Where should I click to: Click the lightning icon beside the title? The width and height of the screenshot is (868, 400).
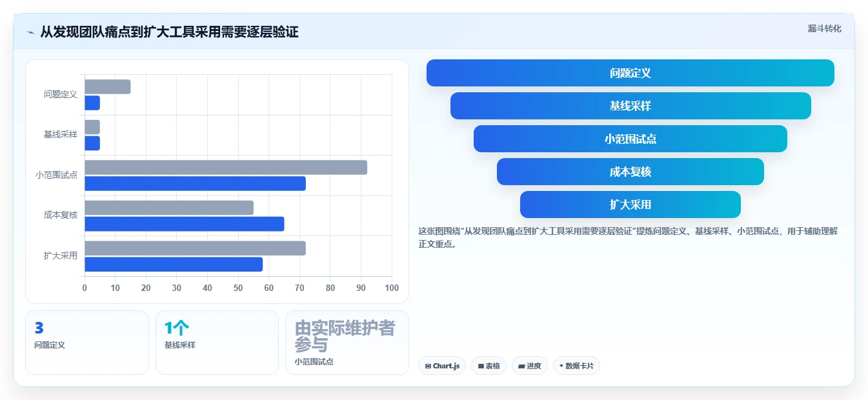(30, 32)
